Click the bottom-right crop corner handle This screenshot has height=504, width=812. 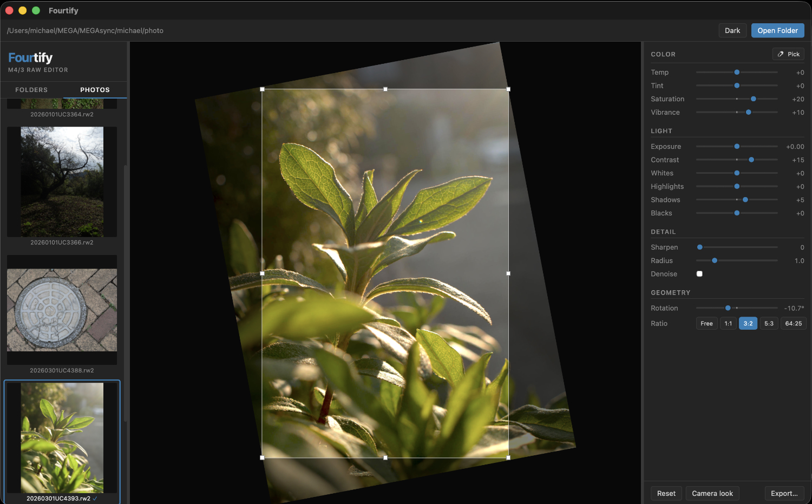click(x=508, y=458)
